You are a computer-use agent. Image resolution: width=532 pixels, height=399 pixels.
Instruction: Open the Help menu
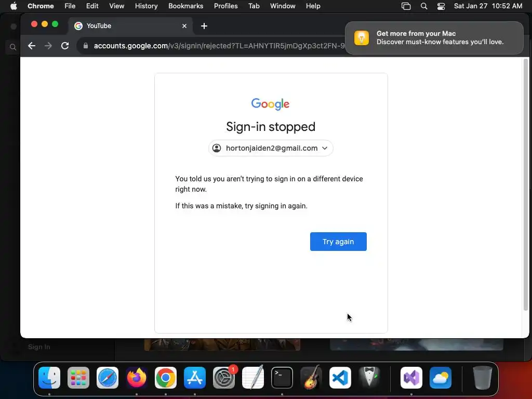pos(313,6)
